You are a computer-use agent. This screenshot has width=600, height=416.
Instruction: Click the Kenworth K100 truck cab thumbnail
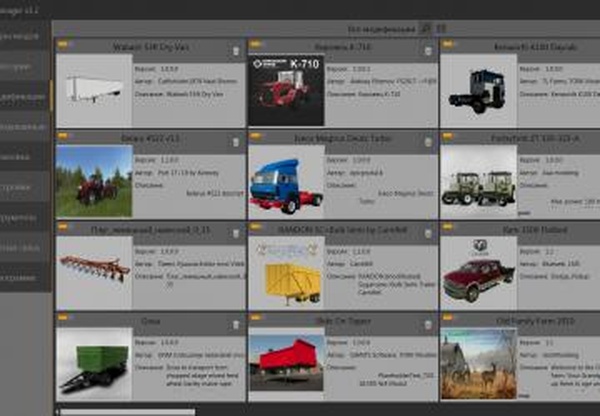coord(479,90)
